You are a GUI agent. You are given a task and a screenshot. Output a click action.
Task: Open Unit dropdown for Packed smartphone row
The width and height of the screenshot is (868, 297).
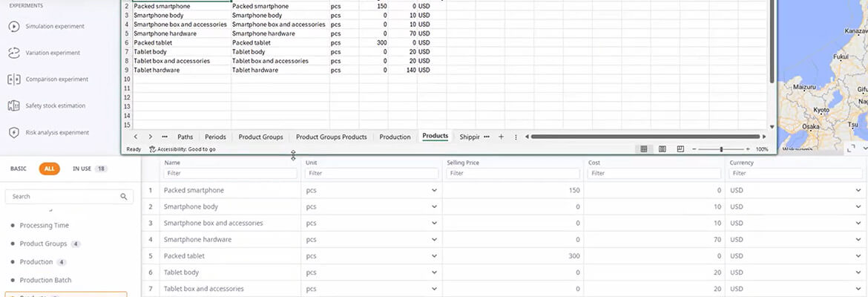434,191
